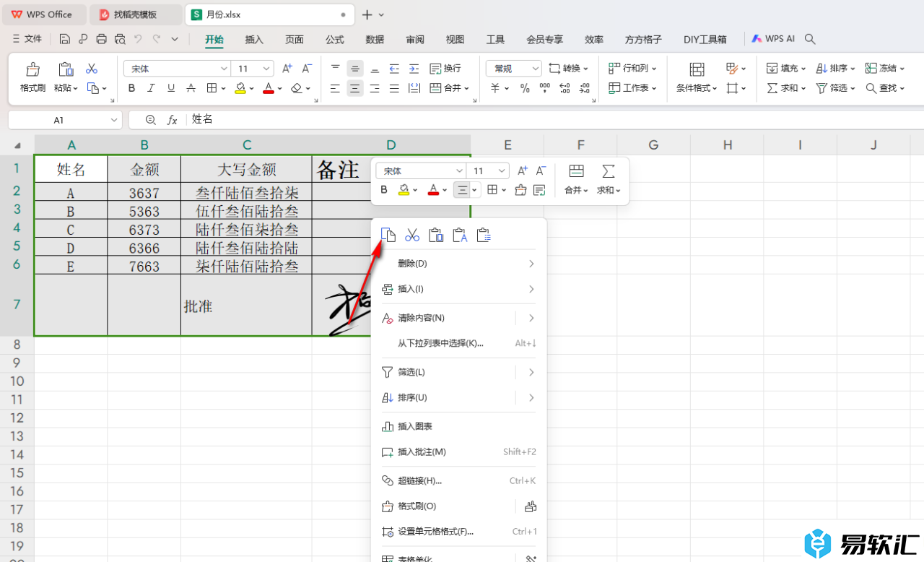Toggle Wrap Text (换行) in the ribbon
The width and height of the screenshot is (924, 562).
445,69
